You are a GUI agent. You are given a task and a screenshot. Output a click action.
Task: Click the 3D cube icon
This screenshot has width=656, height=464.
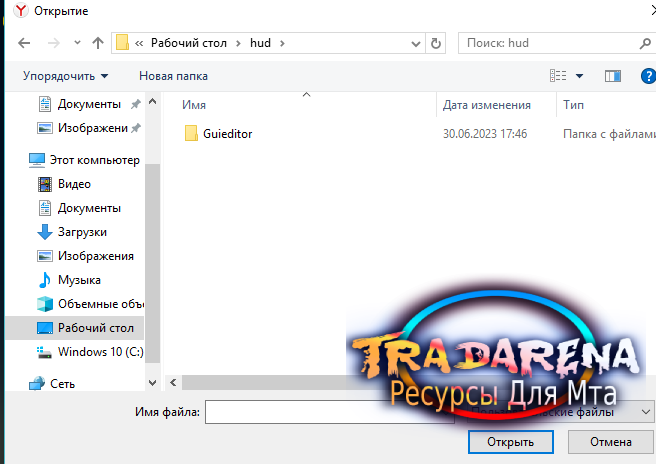tap(45, 304)
